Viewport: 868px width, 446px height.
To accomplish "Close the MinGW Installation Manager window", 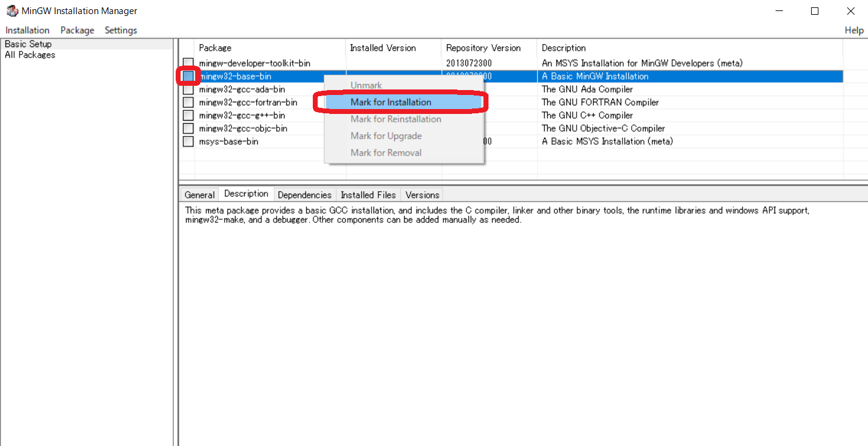I will click(x=850, y=11).
